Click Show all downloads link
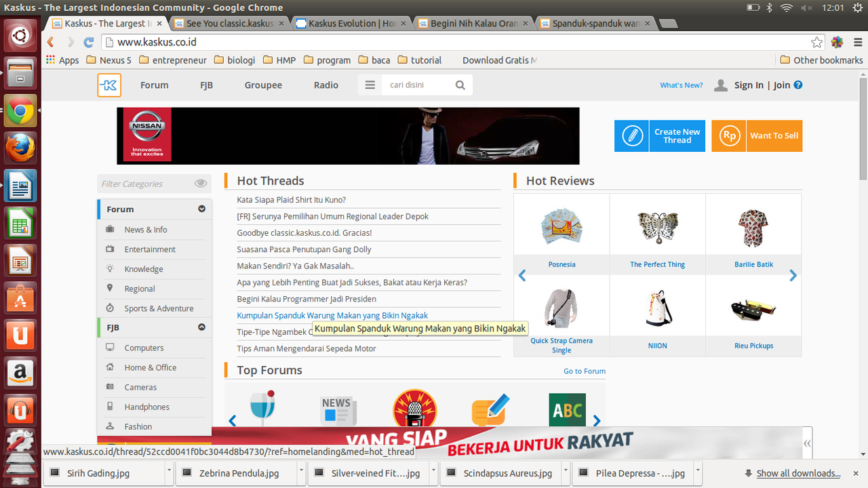The image size is (868, 488). [x=798, y=473]
